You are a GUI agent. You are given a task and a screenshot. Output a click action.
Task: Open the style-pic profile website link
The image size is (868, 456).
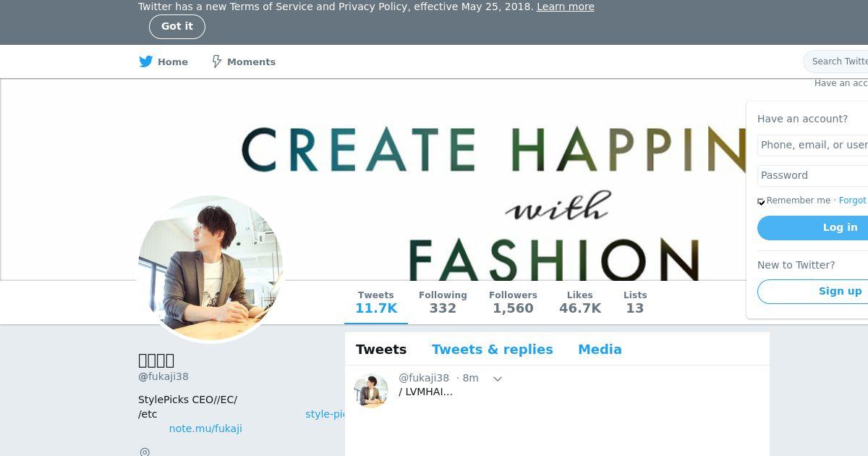325,414
